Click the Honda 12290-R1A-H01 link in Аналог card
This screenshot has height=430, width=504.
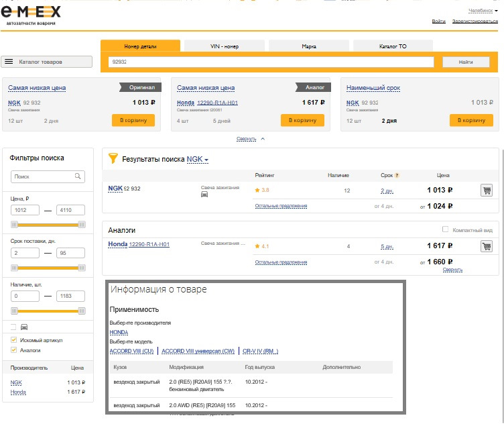[217, 103]
